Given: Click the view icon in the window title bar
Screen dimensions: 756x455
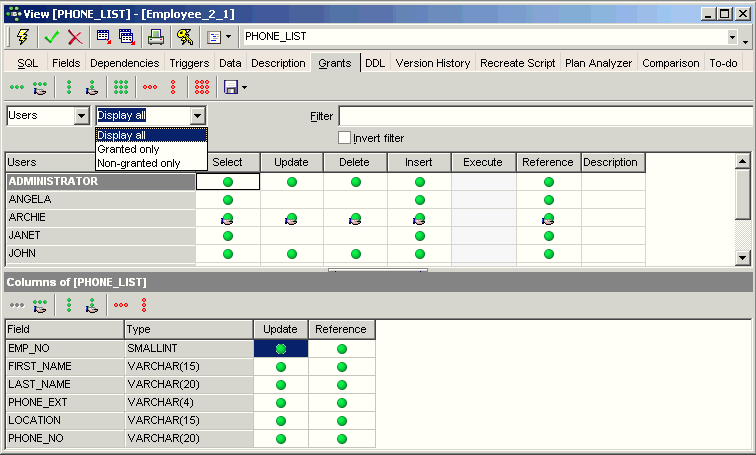Looking at the screenshot, I should (x=14, y=14).
